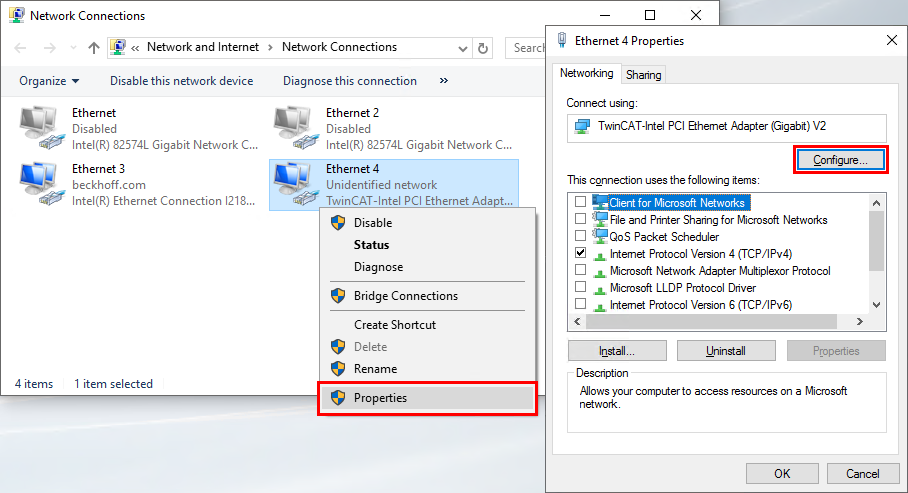Refresh the Network Connections address bar

484,48
